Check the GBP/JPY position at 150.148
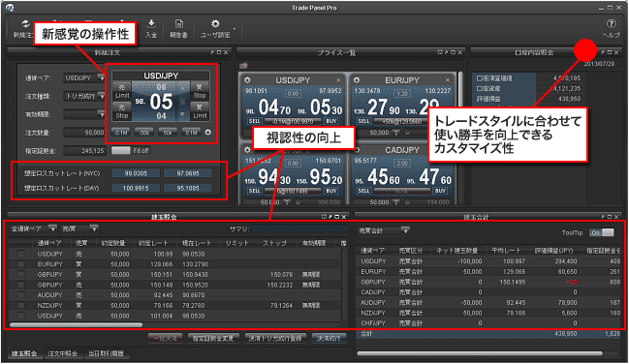 click(21, 285)
